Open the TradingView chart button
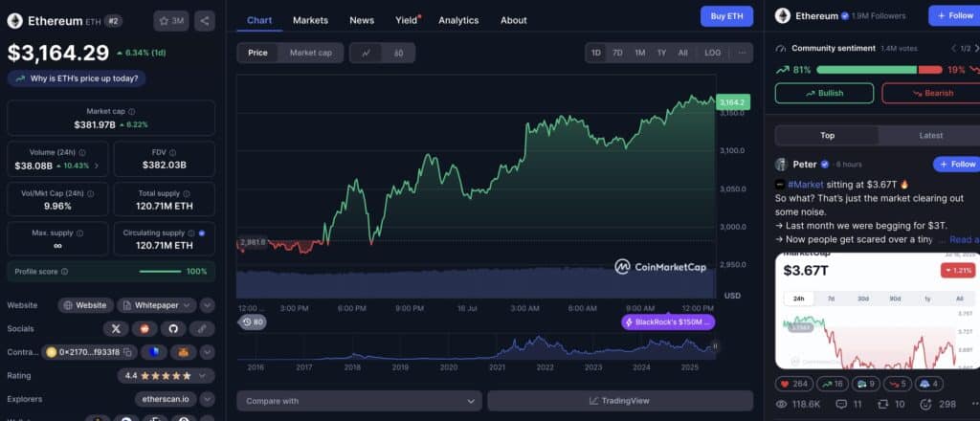Viewport: 980px width, 421px height. (x=620, y=401)
